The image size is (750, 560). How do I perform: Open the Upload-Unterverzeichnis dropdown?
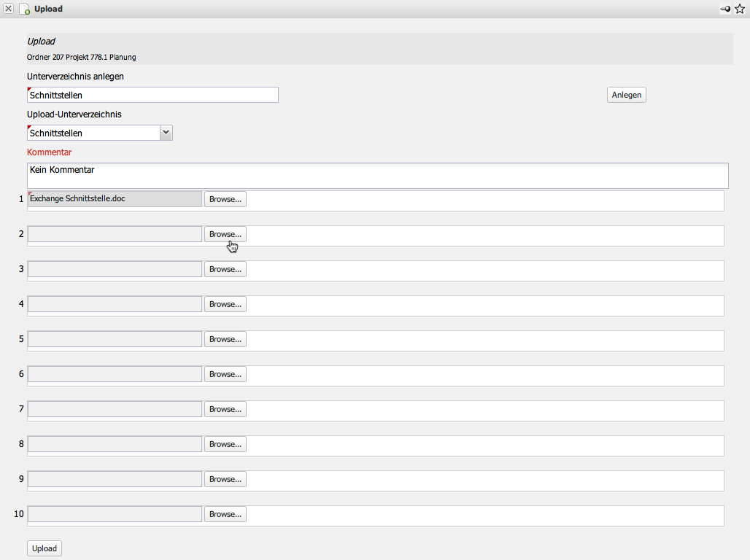(166, 133)
